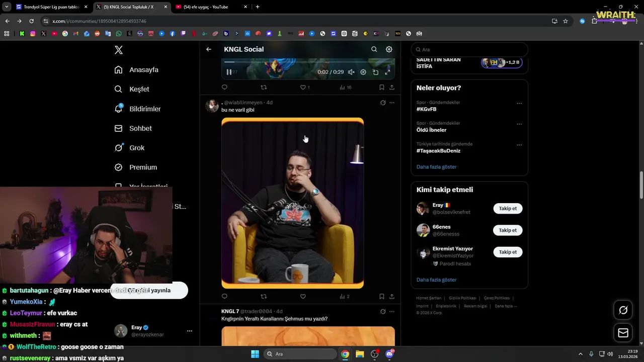Follow 66enes
Viewport: 644px width, 362px height.
click(508, 230)
